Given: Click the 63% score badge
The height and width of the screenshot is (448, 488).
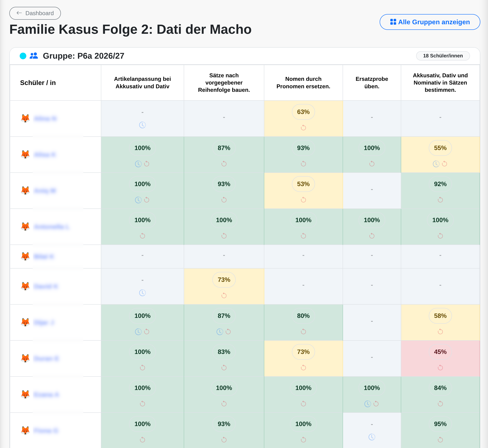Looking at the screenshot, I should coord(303,112).
